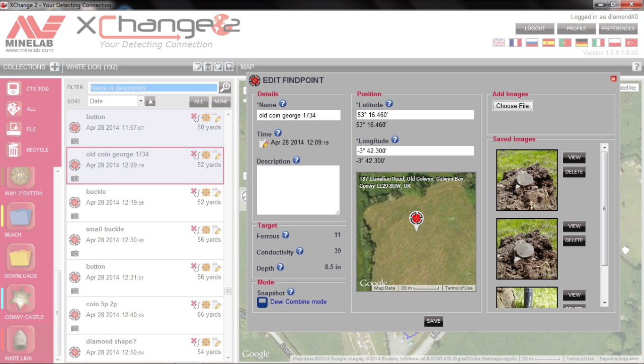Open help for the Snapshot mode
The height and width of the screenshot is (364, 644).
coord(291,292)
